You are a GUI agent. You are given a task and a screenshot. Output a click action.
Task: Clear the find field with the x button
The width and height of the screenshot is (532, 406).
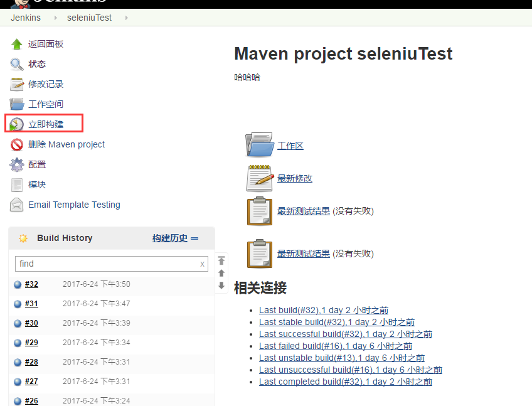[x=202, y=264]
